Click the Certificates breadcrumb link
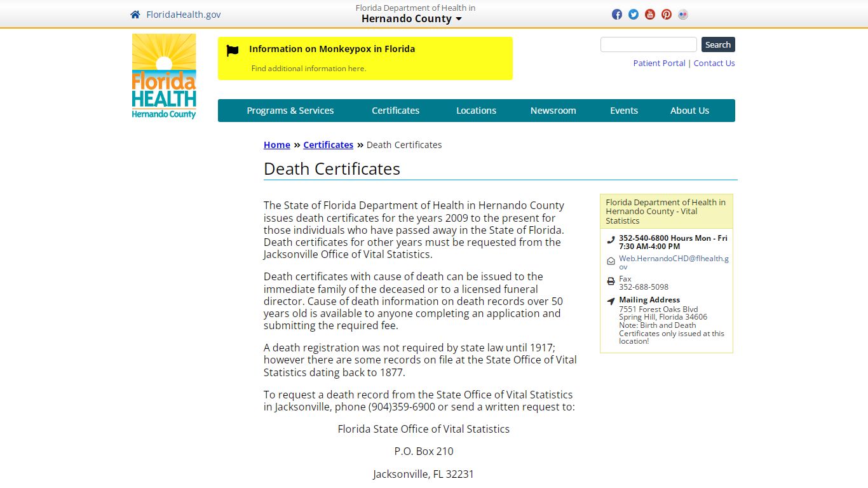The image size is (868, 488). [x=328, y=145]
